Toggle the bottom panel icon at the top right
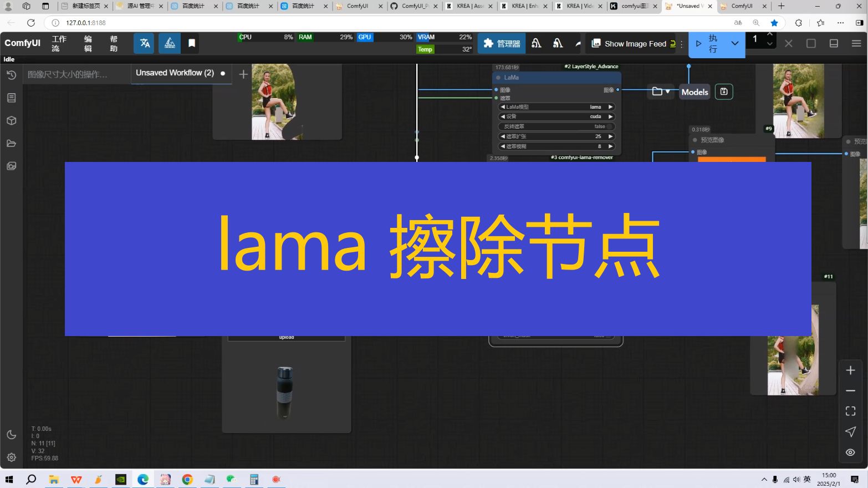This screenshot has height=488, width=868. click(x=834, y=43)
